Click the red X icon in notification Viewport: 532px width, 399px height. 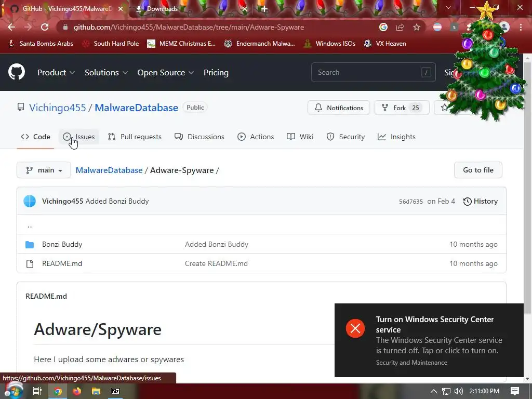click(x=355, y=328)
